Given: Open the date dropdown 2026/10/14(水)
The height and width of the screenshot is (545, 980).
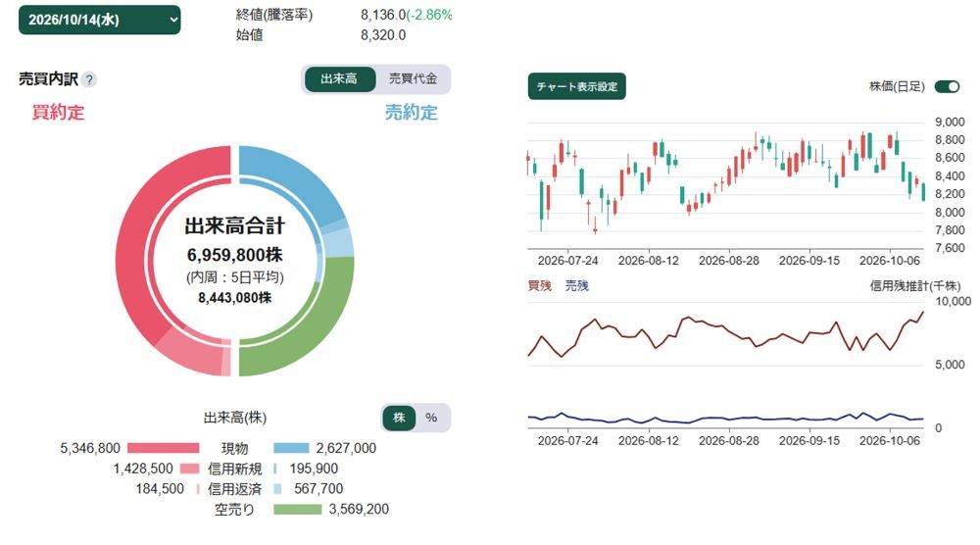Looking at the screenshot, I should point(99,20).
